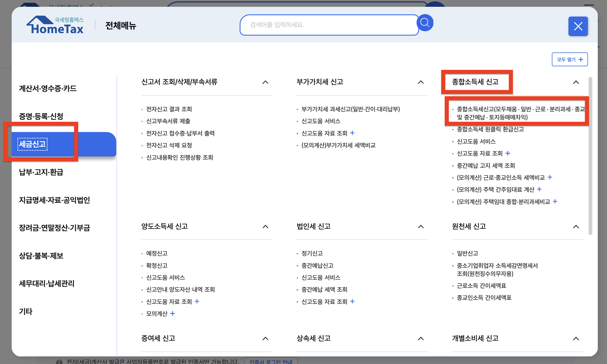This screenshot has height=364, width=607.
Task: Expand plus next to 법인세 신고도움 자료 조회
Action: tap(352, 301)
